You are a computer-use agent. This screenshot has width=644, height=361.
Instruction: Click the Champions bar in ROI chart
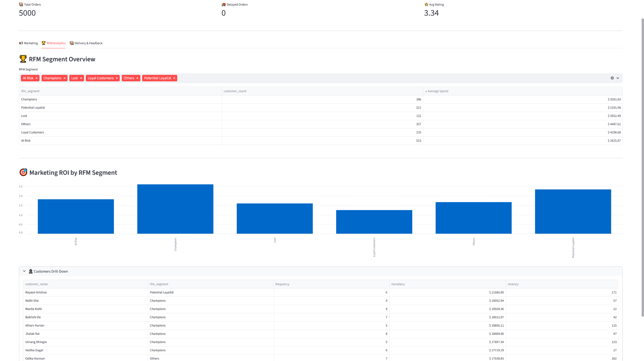pyautogui.click(x=175, y=209)
